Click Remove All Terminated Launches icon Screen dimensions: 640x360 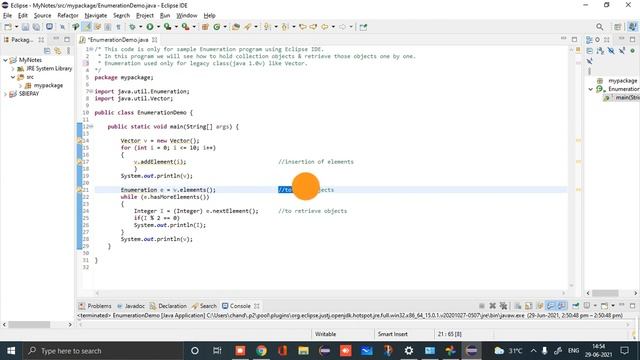(x=503, y=306)
